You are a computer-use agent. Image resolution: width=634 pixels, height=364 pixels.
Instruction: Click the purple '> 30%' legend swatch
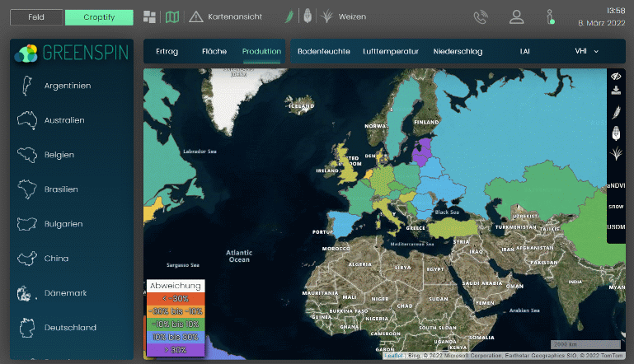point(174,349)
